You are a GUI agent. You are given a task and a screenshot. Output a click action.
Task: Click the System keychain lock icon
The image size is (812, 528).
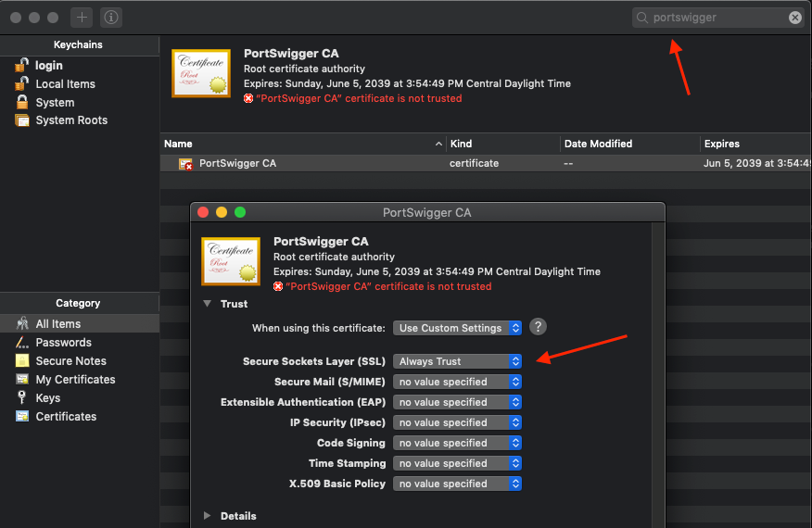click(21, 102)
